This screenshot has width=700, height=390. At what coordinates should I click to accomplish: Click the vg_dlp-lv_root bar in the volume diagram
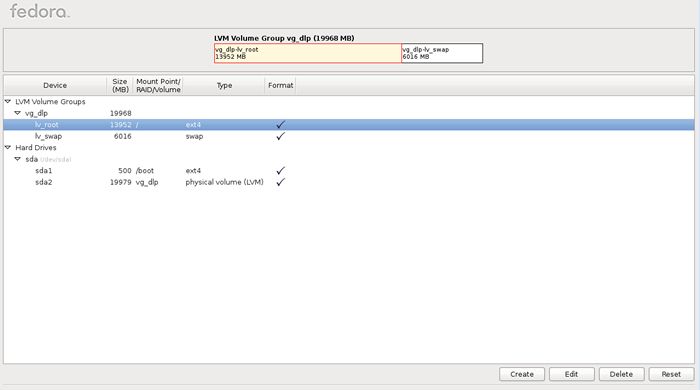pyautogui.click(x=308, y=53)
